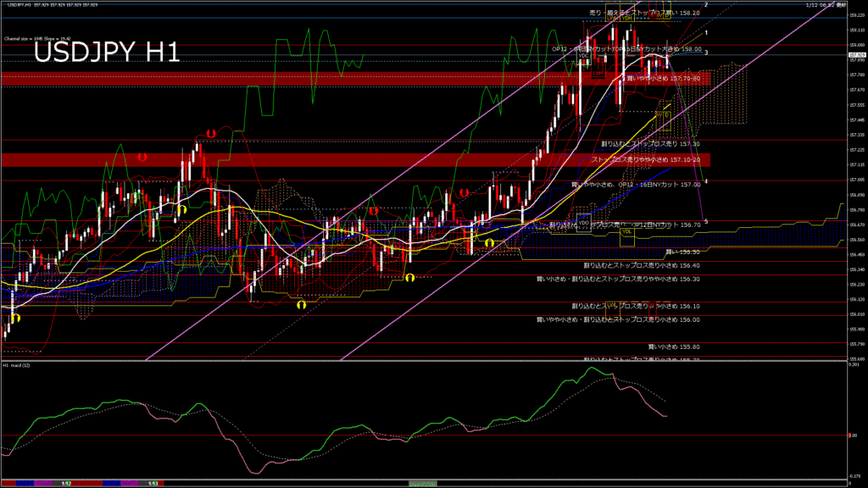Click the 買いやや小さめ 157.70-80 label
This screenshot has height=488, width=868.
663,79
